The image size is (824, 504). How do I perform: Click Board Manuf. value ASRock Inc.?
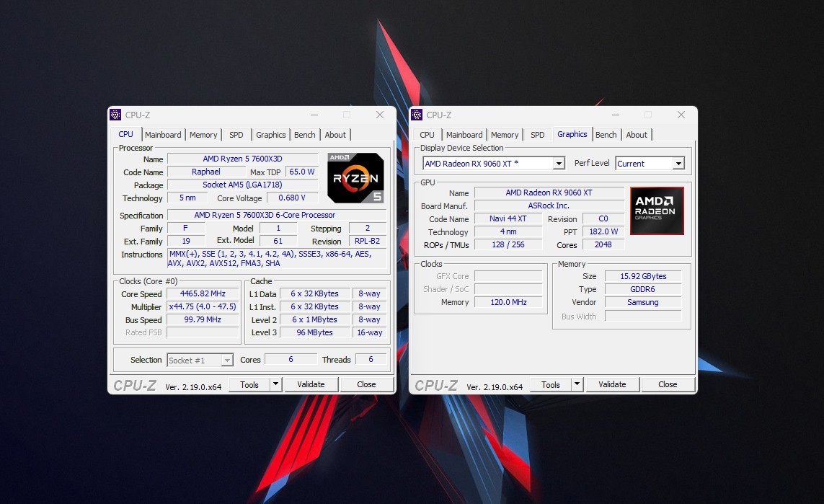coord(549,205)
